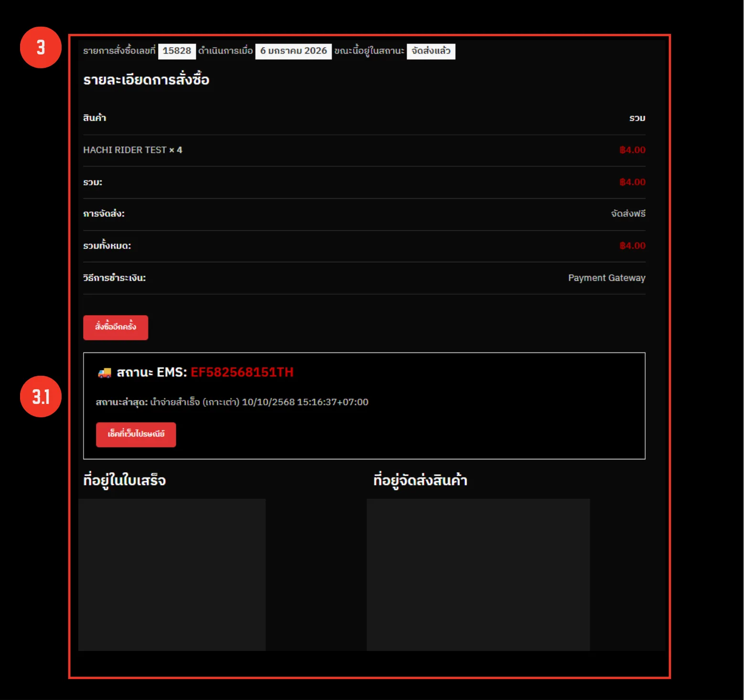Click the order number 15828 box

click(x=177, y=51)
